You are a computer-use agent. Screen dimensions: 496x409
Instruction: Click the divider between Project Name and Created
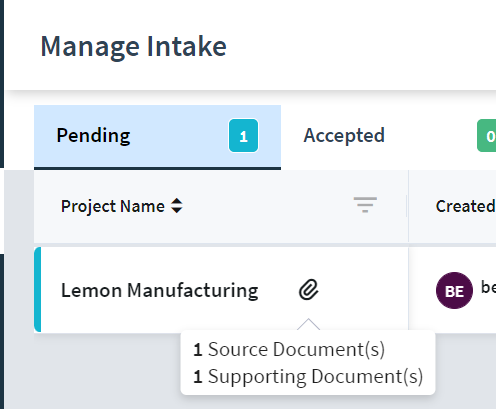coord(408,206)
